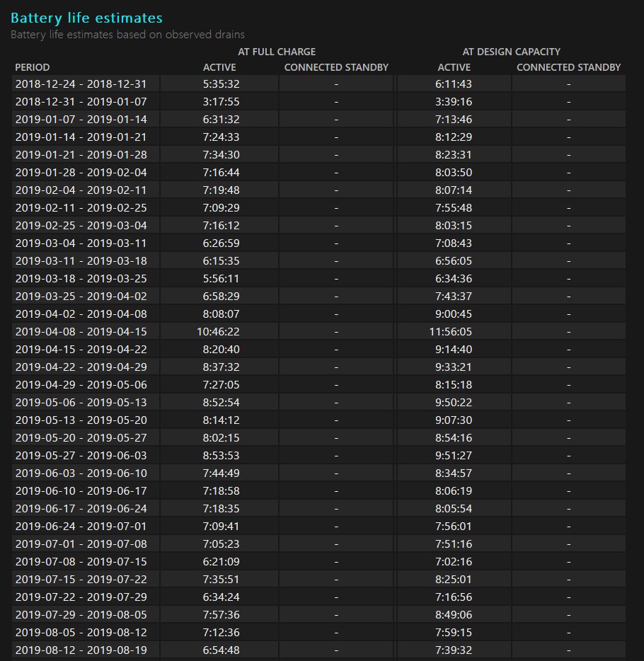The image size is (644, 661).
Task: Click the 3:17:55 full charge value
Action: (221, 102)
